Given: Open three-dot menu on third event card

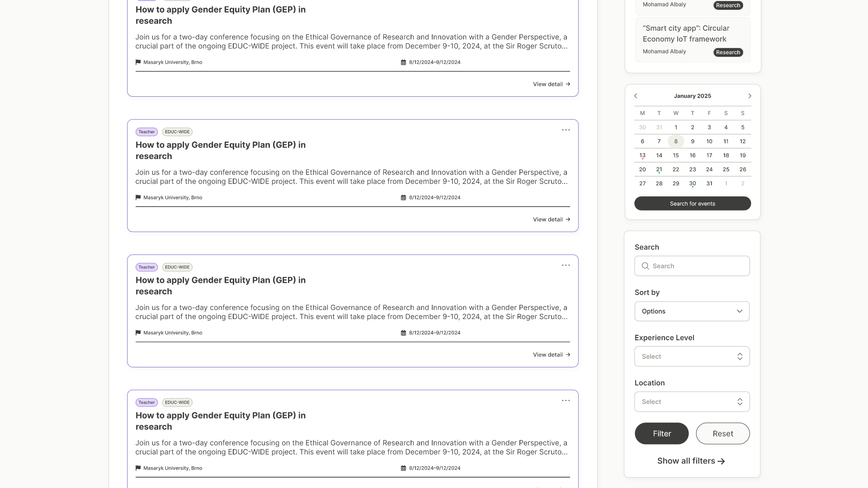Looking at the screenshot, I should tap(566, 265).
